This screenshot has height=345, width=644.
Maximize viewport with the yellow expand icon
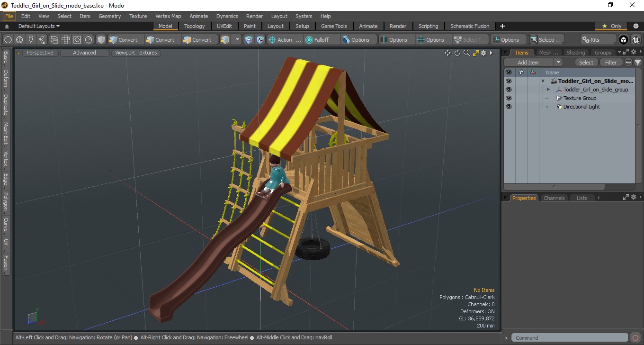475,53
